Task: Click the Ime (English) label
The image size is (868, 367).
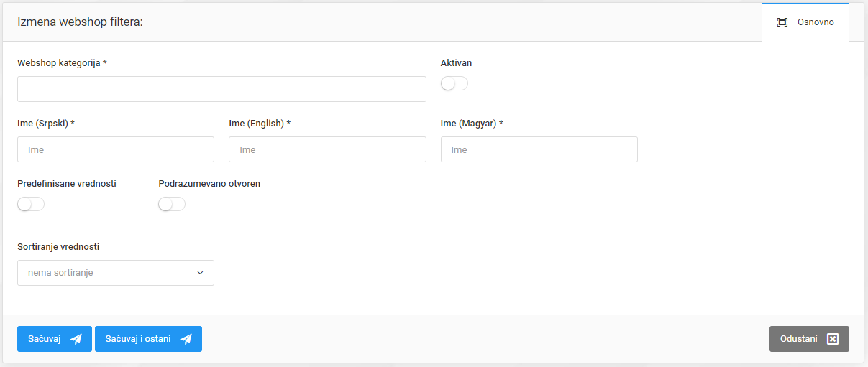Action: pyautogui.click(x=260, y=124)
